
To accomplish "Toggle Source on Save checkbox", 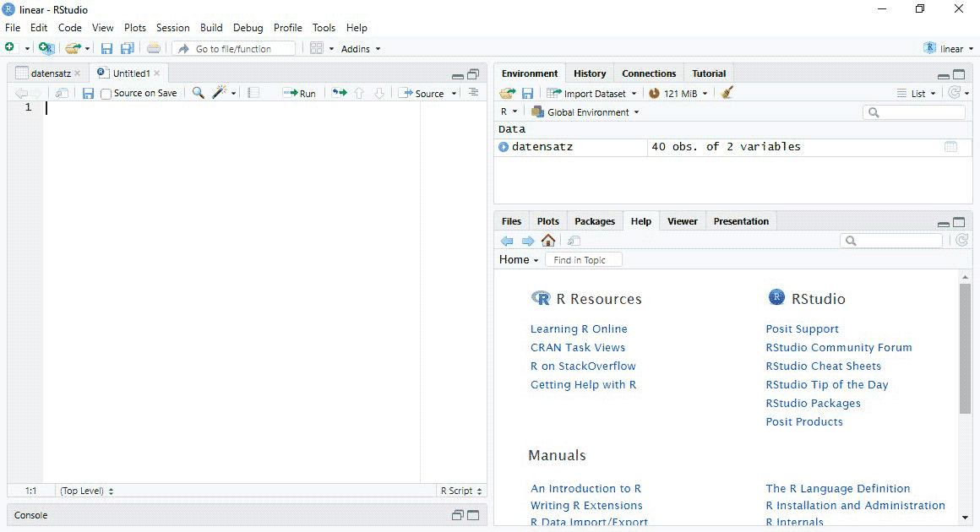I will tap(106, 94).
